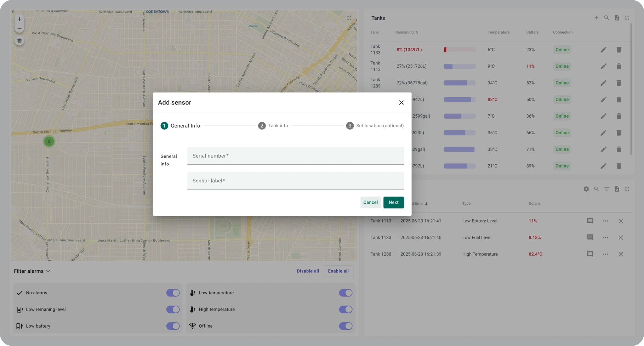Open comment for Tank 1113 alarm

point(590,221)
